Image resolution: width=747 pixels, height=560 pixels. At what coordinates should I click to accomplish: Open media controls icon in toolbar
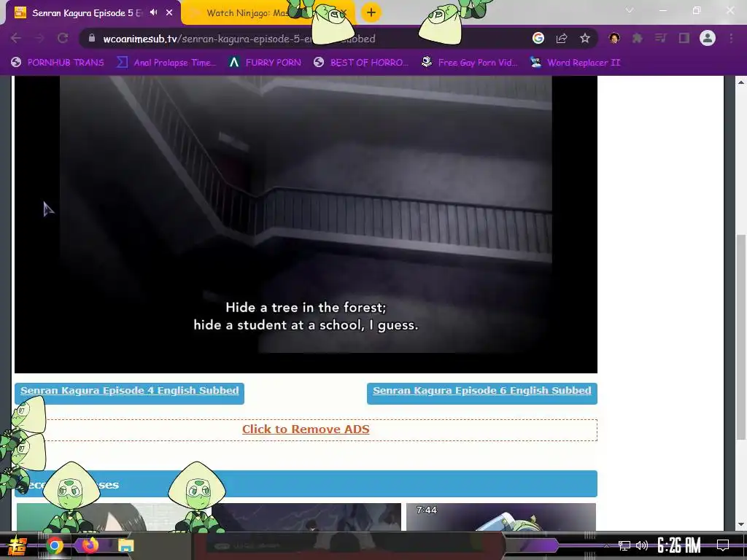click(660, 38)
